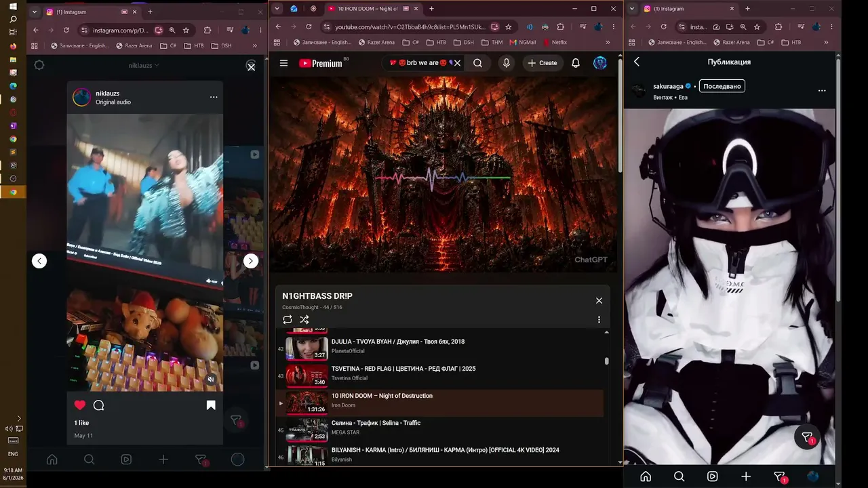Reload the YouTube page

(x=309, y=26)
